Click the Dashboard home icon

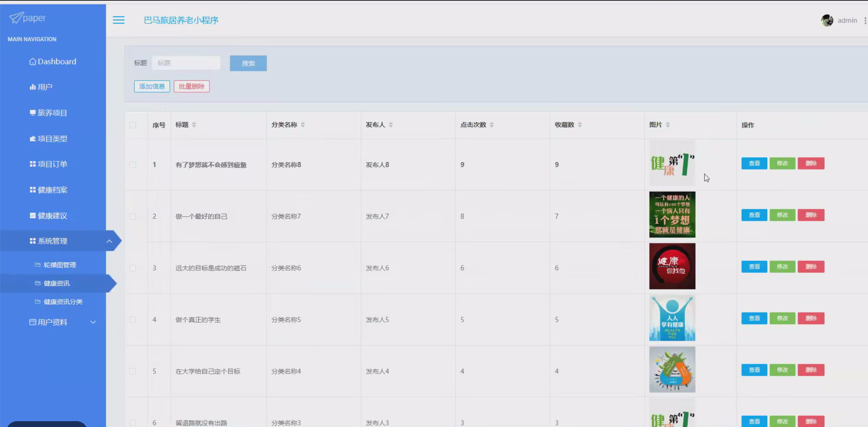(33, 62)
